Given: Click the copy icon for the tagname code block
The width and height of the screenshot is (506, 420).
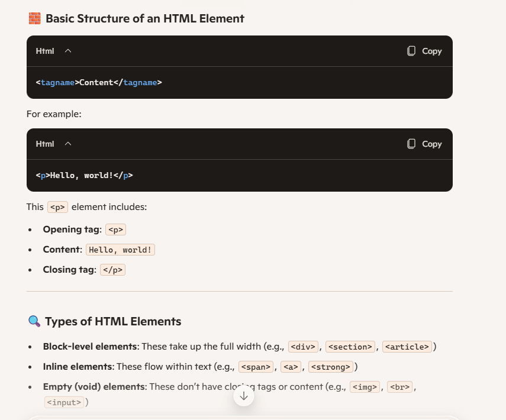Looking at the screenshot, I should point(412,51).
